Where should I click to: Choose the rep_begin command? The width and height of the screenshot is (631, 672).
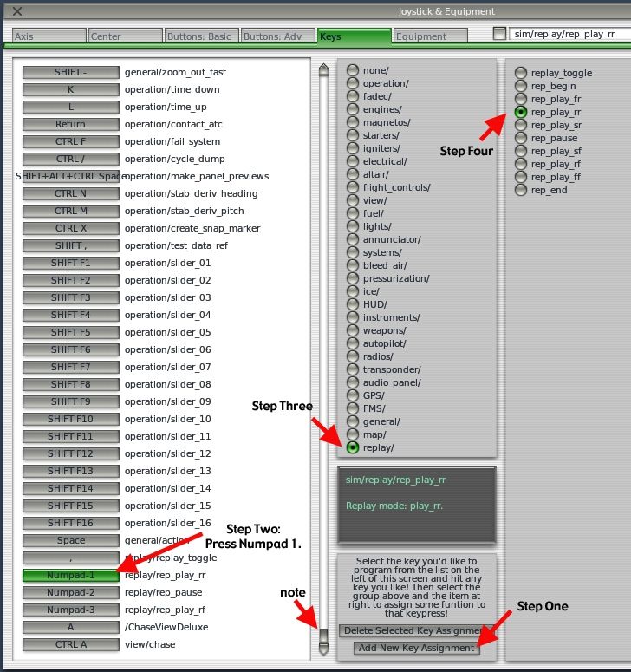coord(520,86)
